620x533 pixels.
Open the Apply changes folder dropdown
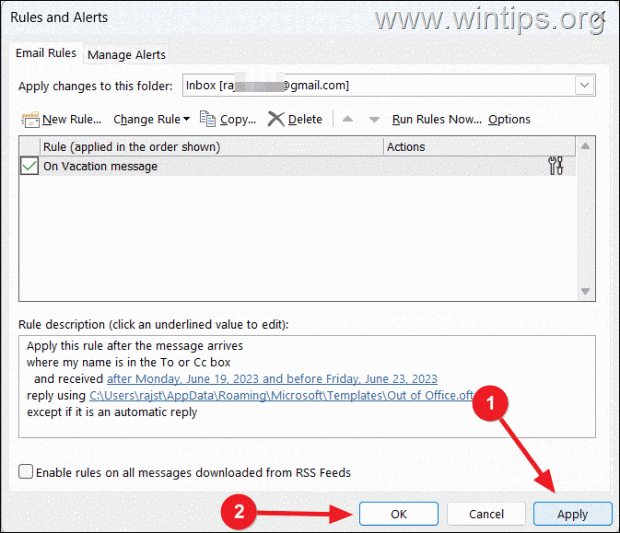(584, 85)
